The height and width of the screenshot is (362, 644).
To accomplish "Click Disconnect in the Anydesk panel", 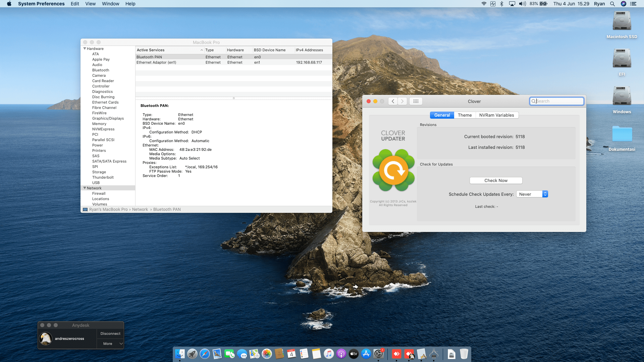I will click(x=110, y=334).
